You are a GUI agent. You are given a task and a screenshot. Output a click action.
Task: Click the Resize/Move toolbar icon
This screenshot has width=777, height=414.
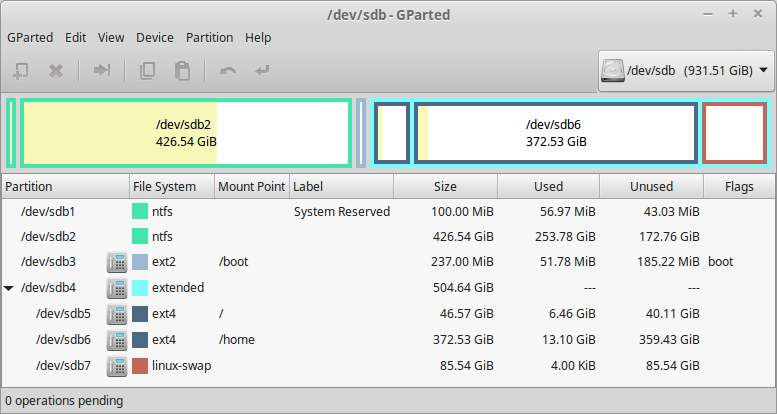pyautogui.click(x=102, y=70)
